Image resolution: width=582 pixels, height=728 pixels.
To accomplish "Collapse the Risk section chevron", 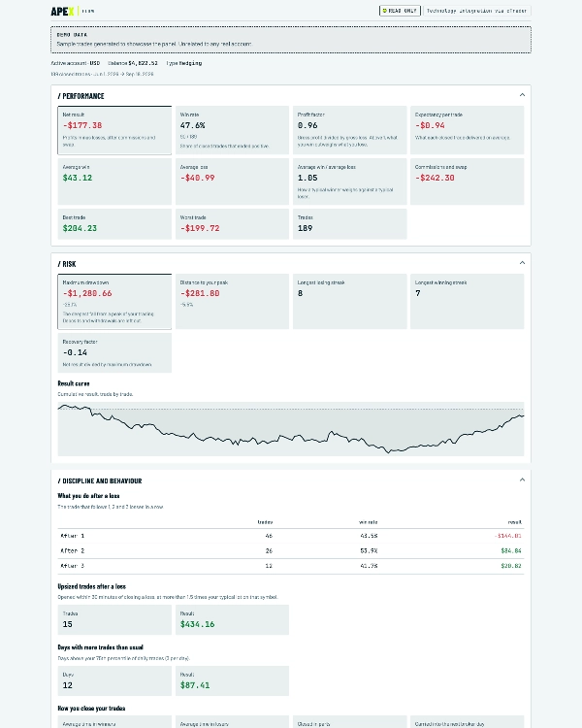I will click(522, 263).
